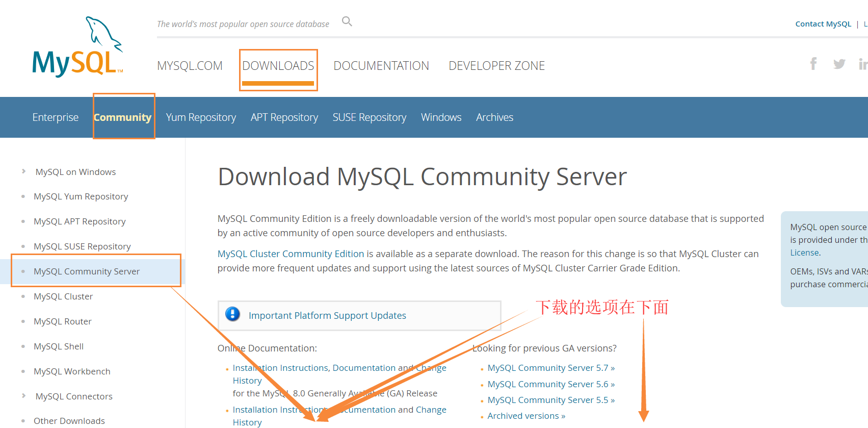The image size is (868, 428).
Task: Click the blue exclamation info icon
Action: [232, 314]
